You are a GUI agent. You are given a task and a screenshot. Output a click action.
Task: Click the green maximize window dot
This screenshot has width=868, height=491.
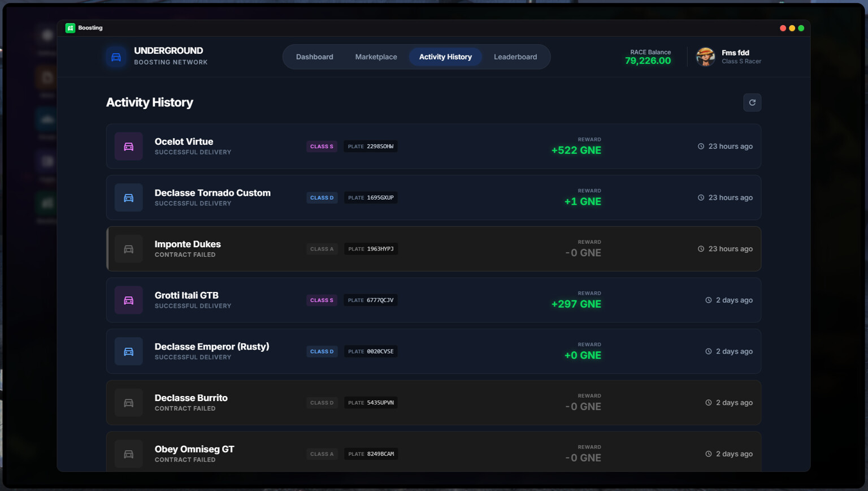point(801,28)
